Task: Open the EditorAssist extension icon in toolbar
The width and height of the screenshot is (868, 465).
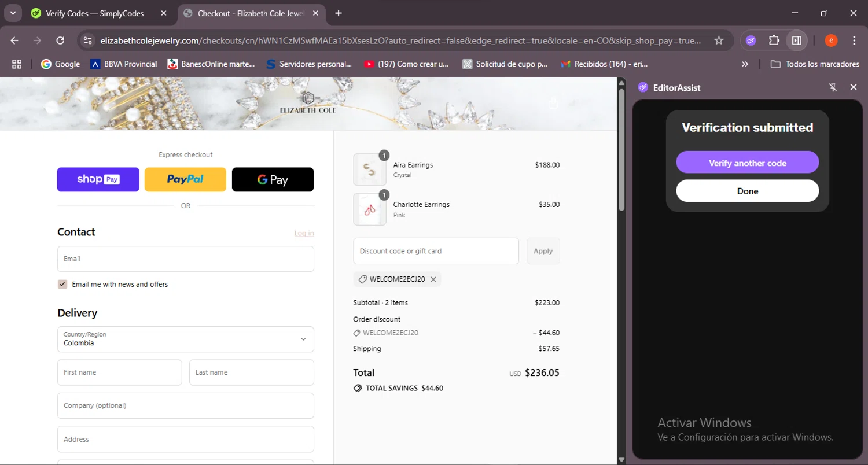Action: click(751, 40)
